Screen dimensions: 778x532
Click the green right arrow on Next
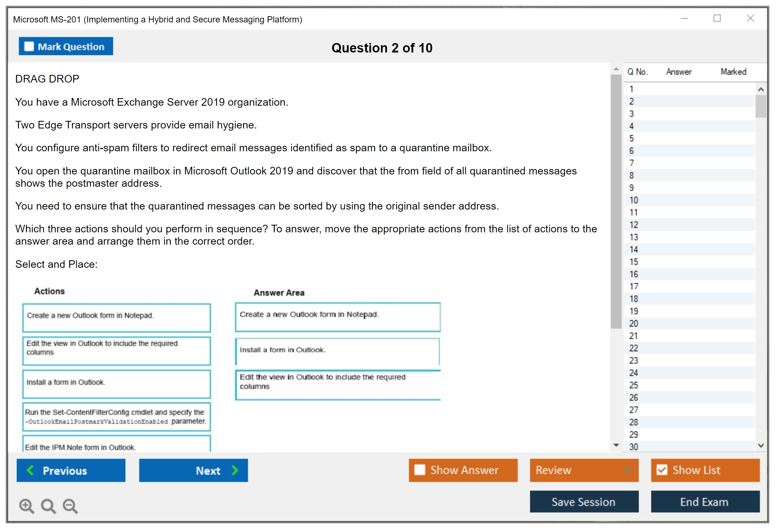pyautogui.click(x=235, y=470)
